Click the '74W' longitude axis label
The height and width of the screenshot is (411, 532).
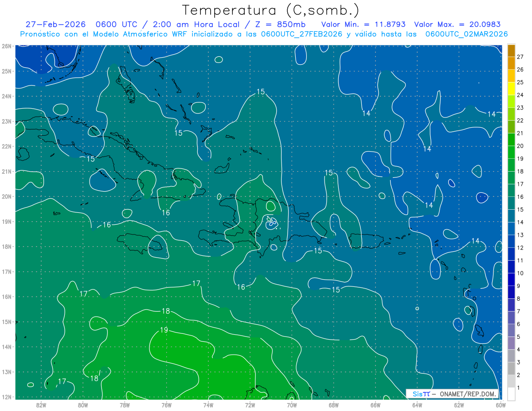(208, 405)
